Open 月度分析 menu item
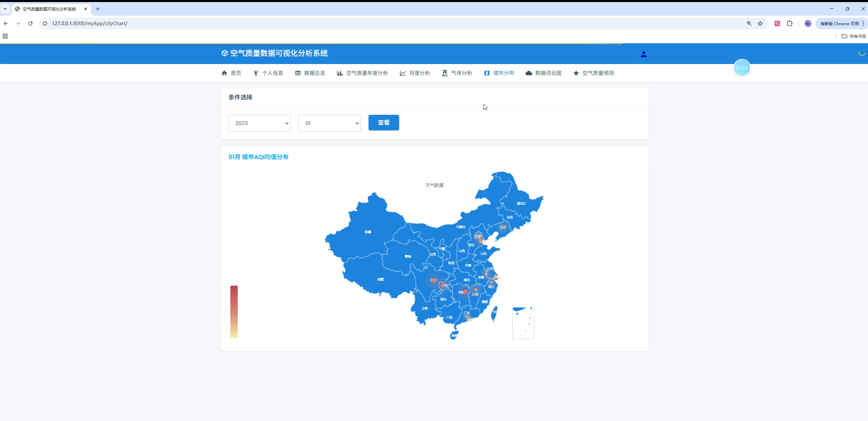This screenshot has width=868, height=421. tap(415, 73)
